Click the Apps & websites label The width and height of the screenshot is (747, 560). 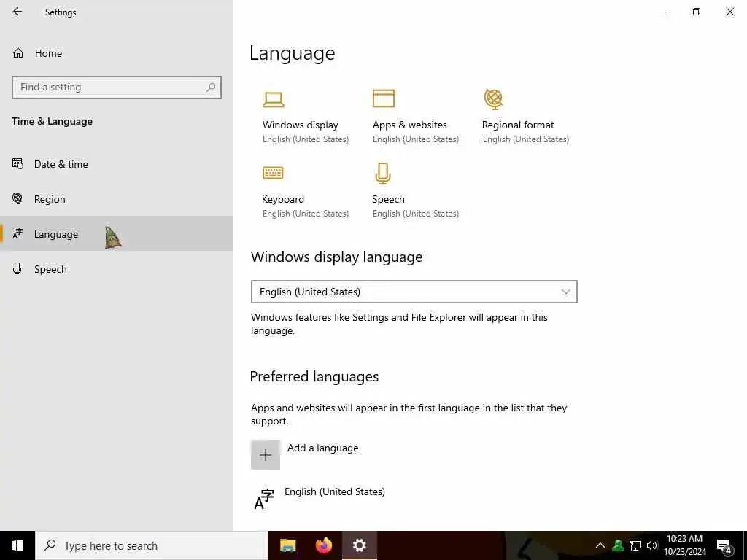[x=410, y=125]
